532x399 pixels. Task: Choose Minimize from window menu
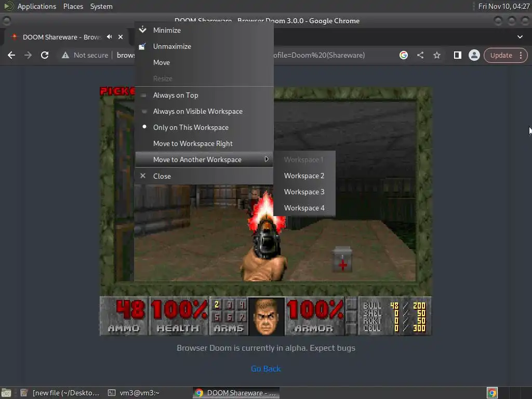point(204,30)
